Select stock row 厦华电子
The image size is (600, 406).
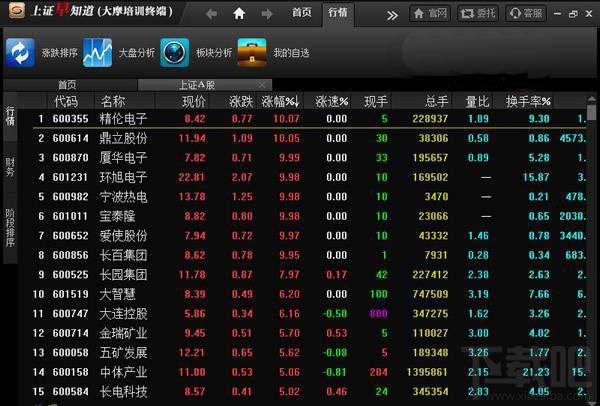point(309,158)
